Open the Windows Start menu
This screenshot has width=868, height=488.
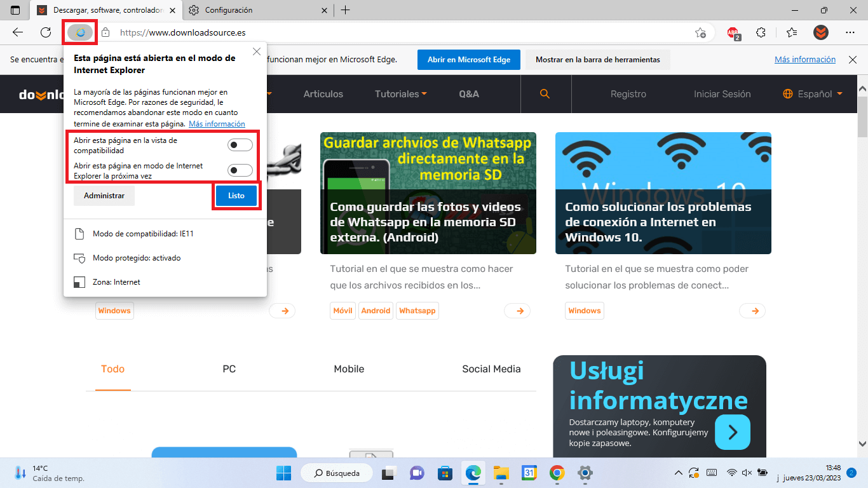tap(283, 473)
